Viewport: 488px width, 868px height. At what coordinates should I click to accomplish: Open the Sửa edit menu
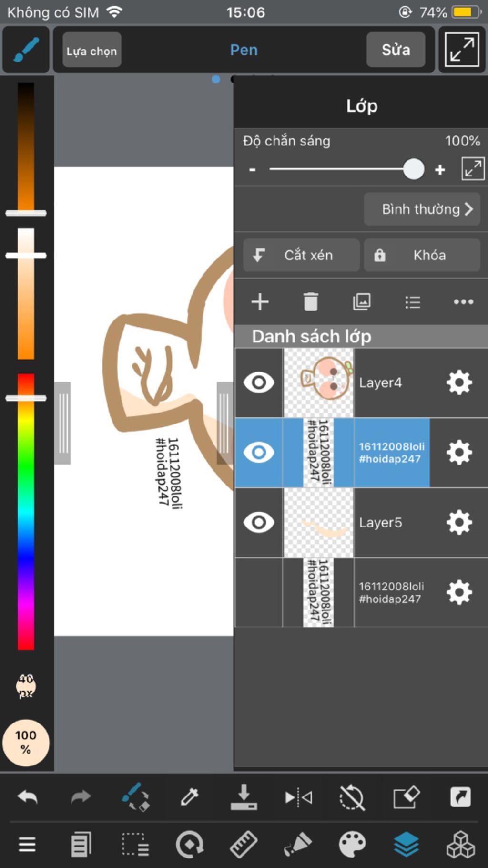click(x=396, y=50)
